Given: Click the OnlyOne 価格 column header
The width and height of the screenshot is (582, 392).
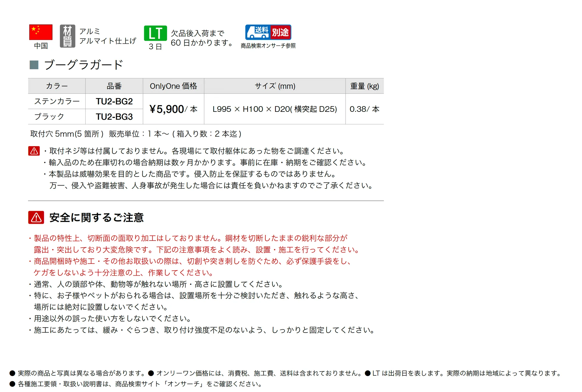Looking at the screenshot, I should 174,86.
